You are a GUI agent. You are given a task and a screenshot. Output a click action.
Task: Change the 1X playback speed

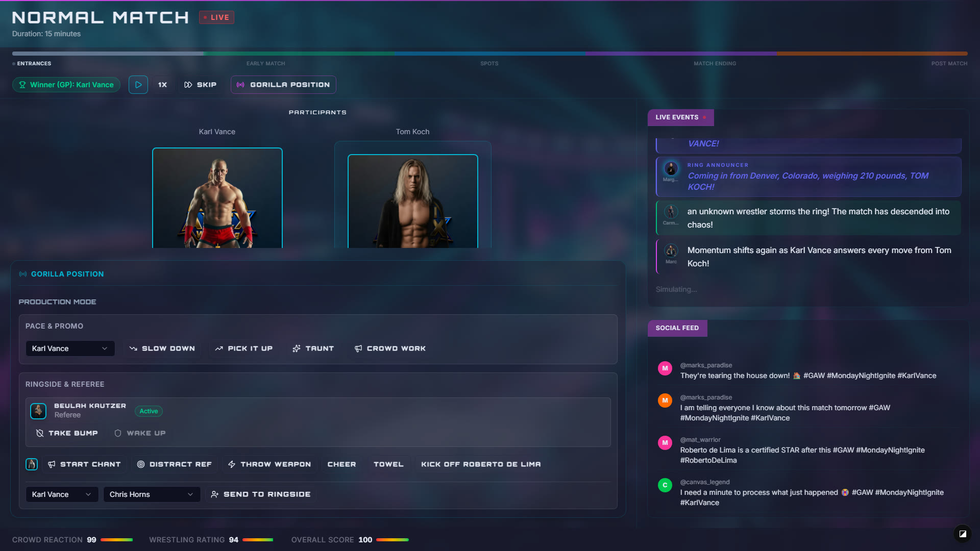162,85
